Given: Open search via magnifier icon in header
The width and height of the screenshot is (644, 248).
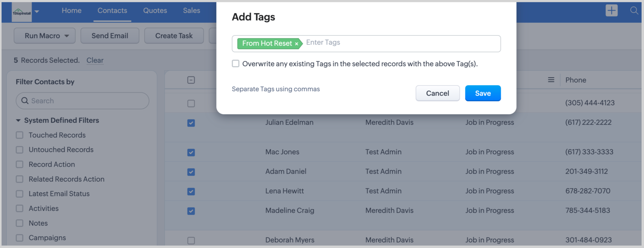Looking at the screenshot, I should click(634, 11).
